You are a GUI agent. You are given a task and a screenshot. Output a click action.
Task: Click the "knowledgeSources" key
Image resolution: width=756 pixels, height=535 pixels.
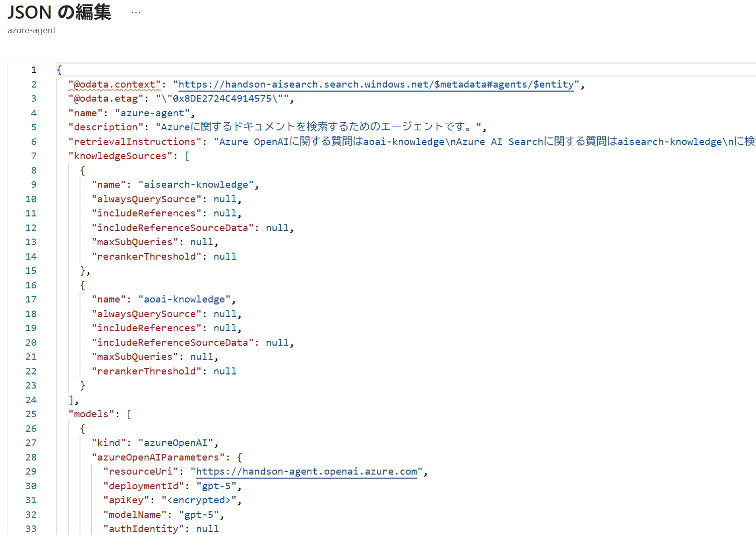pyautogui.click(x=120, y=156)
